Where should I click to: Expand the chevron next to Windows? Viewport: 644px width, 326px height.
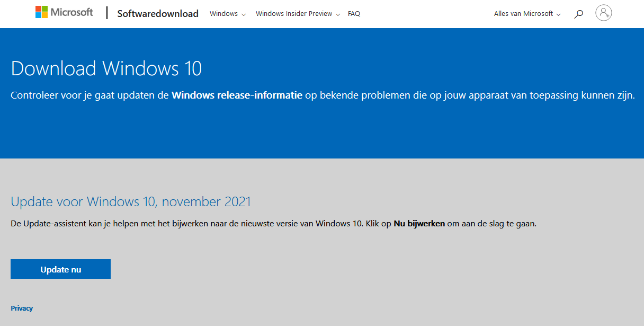[244, 14]
